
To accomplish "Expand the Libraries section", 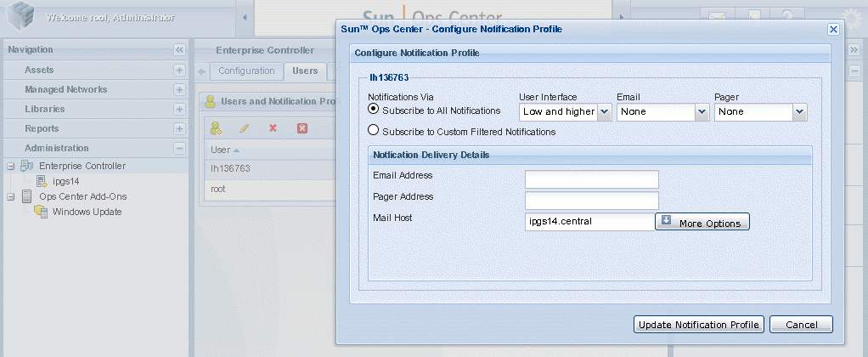I will pyautogui.click(x=179, y=109).
